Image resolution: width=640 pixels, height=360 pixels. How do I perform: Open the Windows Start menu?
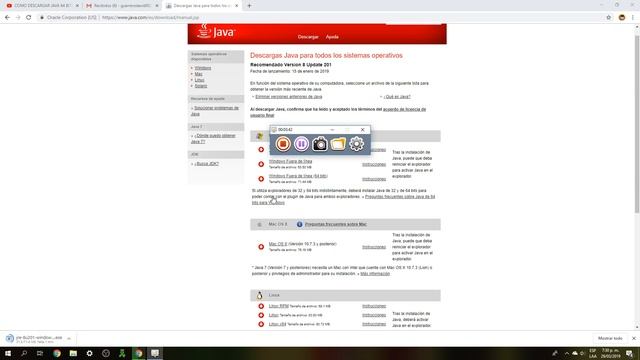click(x=8, y=353)
